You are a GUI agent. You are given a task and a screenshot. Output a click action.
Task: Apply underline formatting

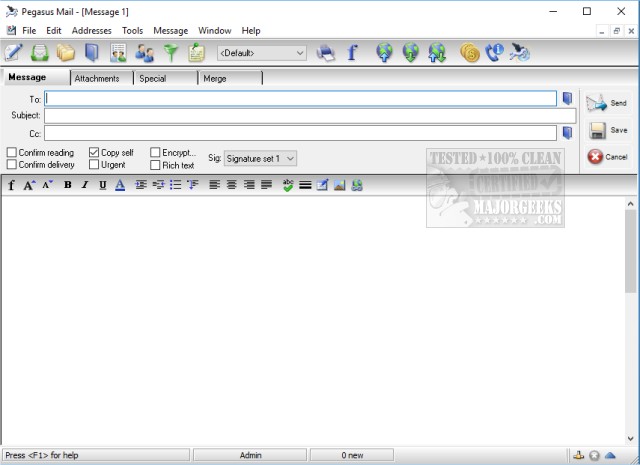pyautogui.click(x=102, y=185)
